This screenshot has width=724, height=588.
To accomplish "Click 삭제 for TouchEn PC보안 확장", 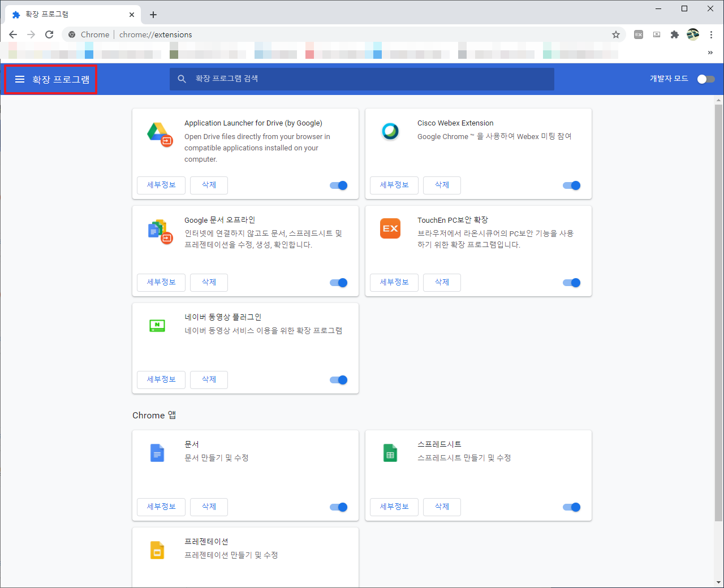I will pyautogui.click(x=442, y=283).
